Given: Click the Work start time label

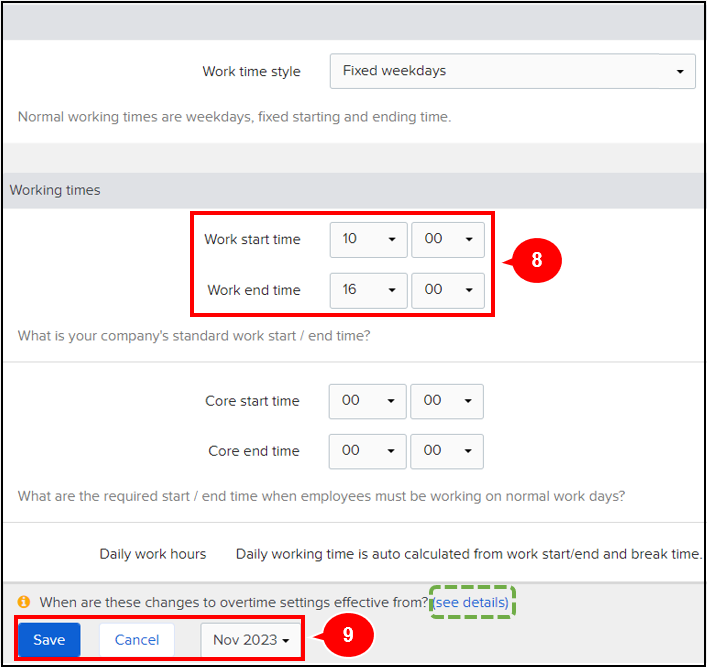Looking at the screenshot, I should point(252,239).
